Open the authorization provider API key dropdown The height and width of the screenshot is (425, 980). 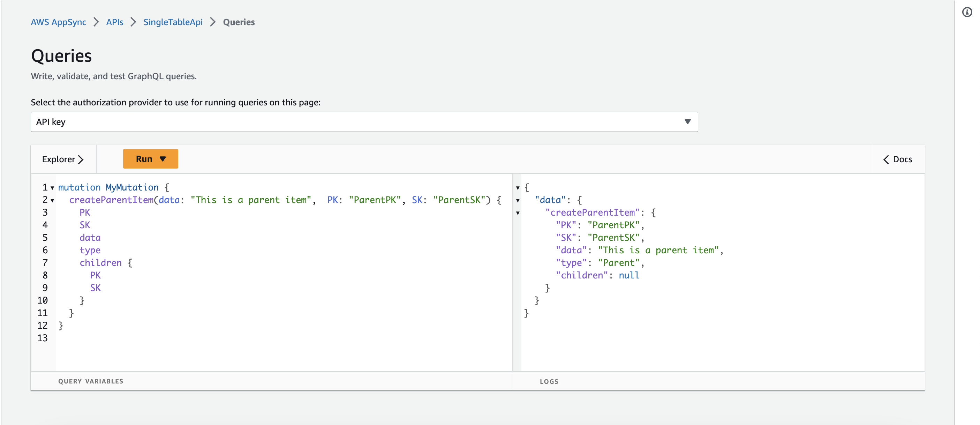point(364,122)
